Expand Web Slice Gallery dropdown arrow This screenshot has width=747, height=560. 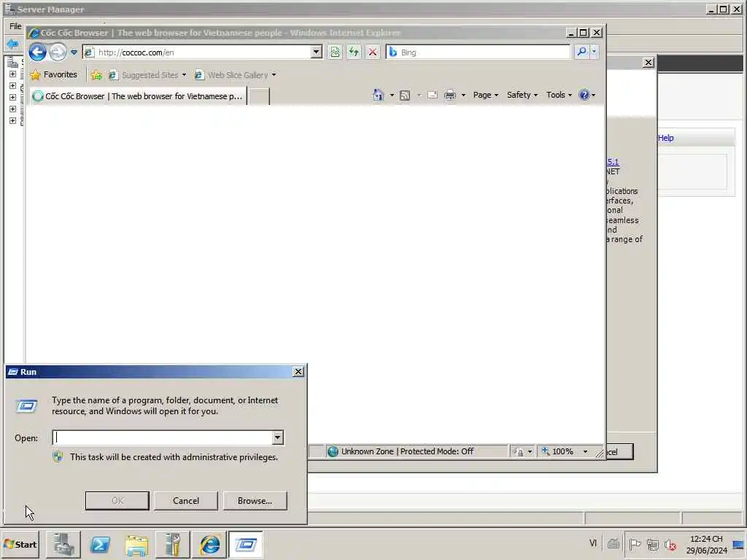point(274,75)
